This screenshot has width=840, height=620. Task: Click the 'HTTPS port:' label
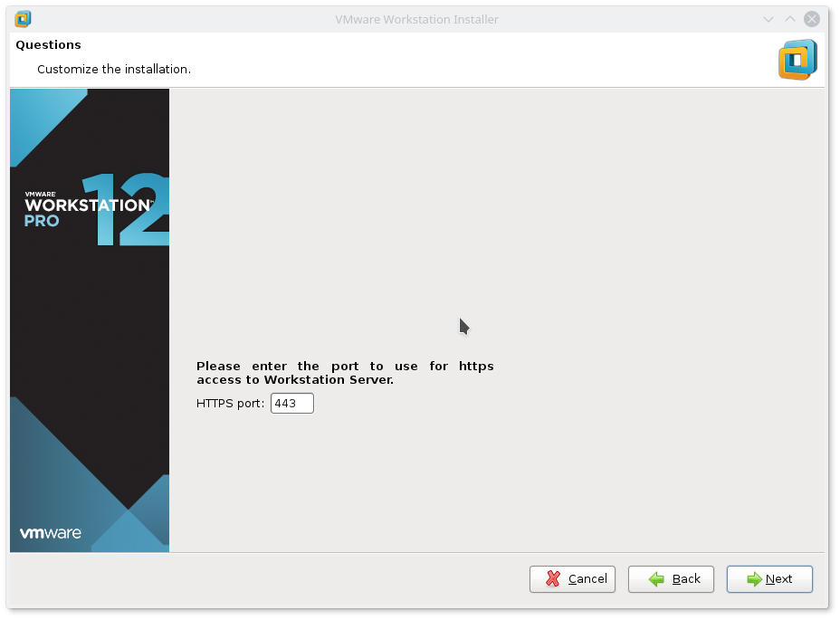pos(230,403)
